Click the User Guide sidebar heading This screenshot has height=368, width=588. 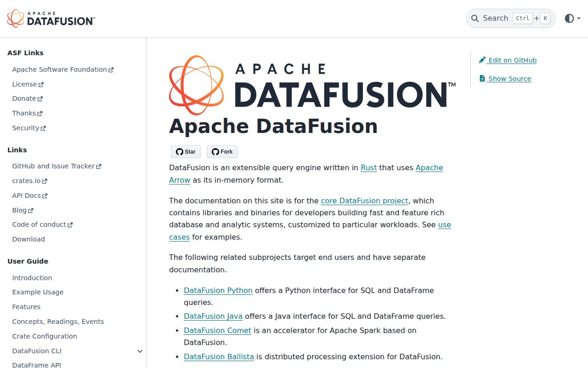tap(28, 261)
